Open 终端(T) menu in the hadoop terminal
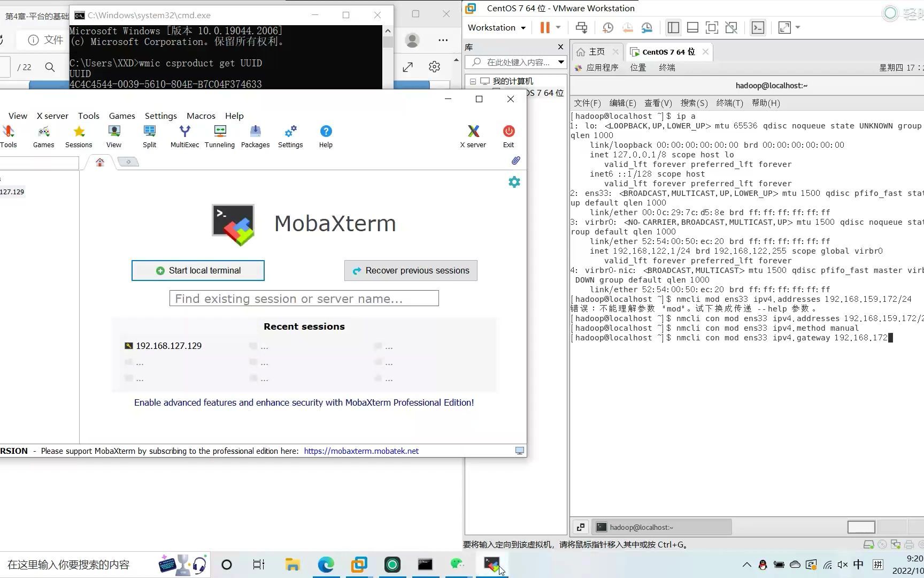This screenshot has height=578, width=924. point(729,103)
